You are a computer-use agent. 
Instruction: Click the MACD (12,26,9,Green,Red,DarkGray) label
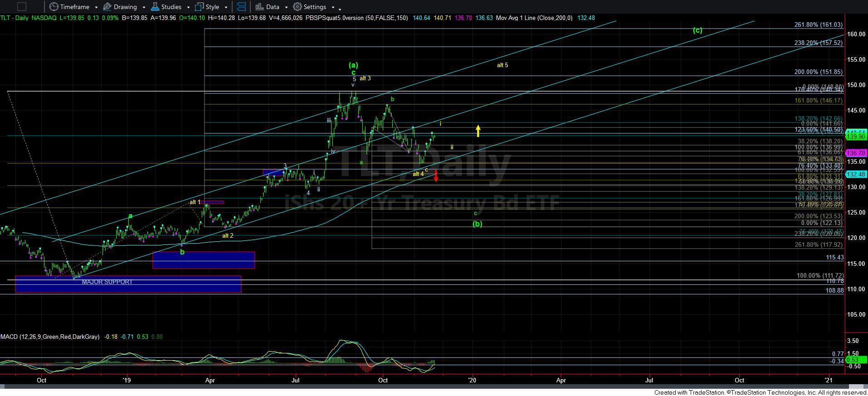click(x=50, y=337)
